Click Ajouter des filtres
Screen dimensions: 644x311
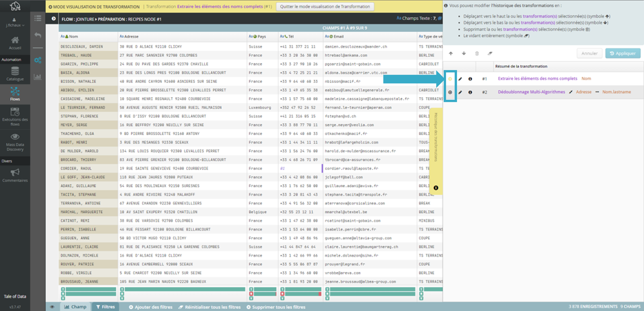pos(151,307)
